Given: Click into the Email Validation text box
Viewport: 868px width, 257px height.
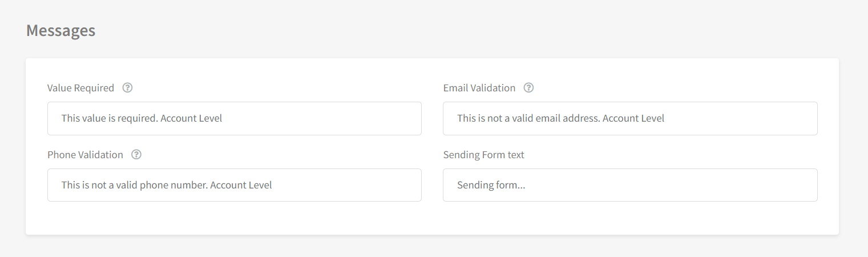Looking at the screenshot, I should tap(630, 118).
